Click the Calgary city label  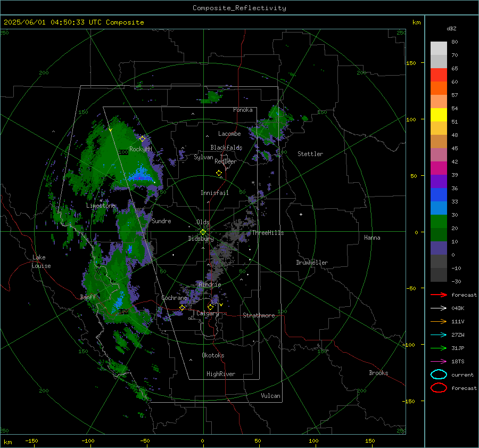tap(208, 313)
